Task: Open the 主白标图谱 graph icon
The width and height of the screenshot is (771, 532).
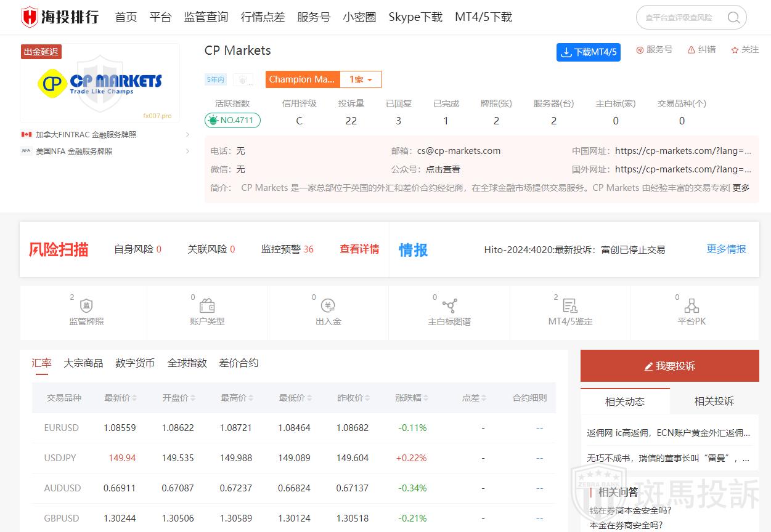Action: (x=449, y=305)
